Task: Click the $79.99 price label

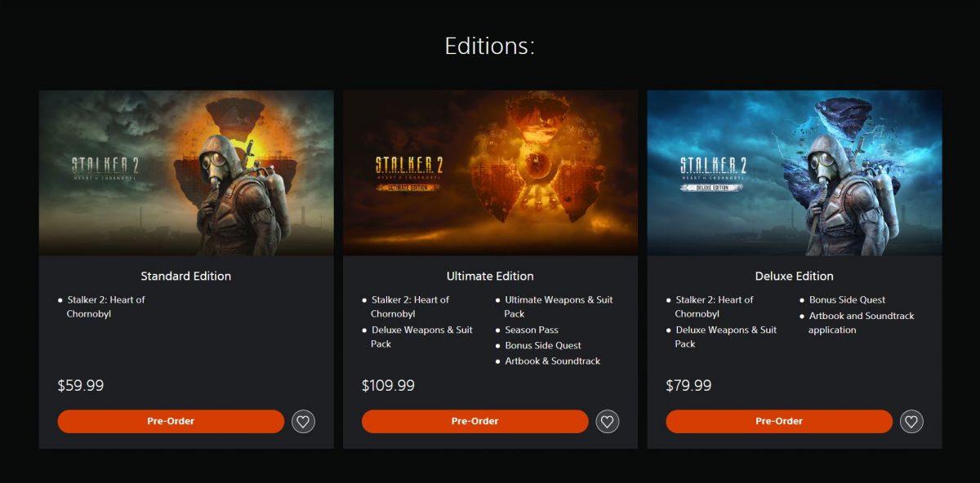Action: tap(688, 385)
